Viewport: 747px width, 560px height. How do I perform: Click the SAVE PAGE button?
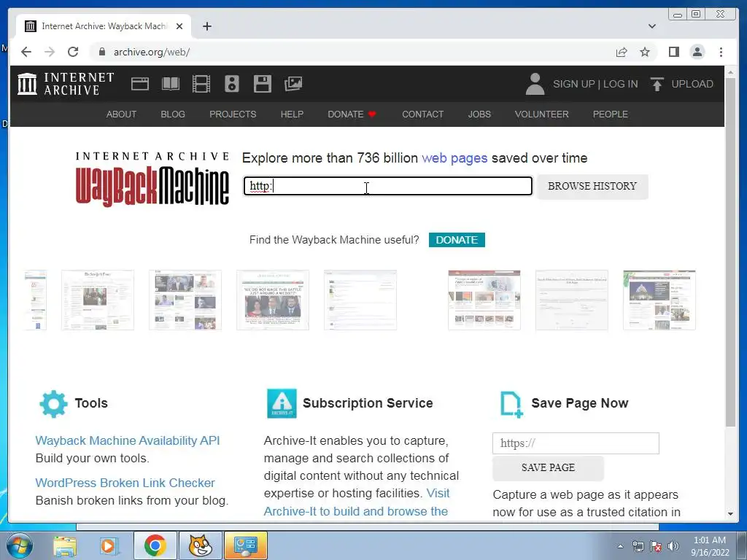point(548,467)
